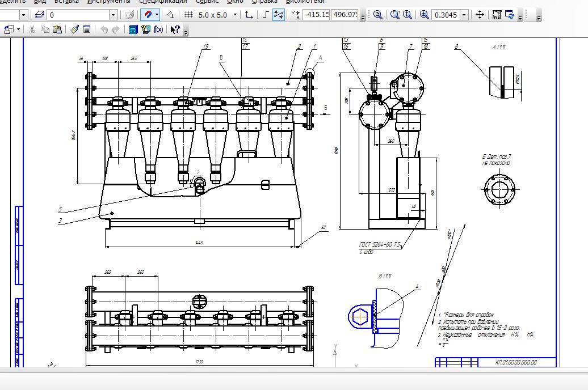Open the properties table icon
Screen dimensions: 588x390
point(87,29)
